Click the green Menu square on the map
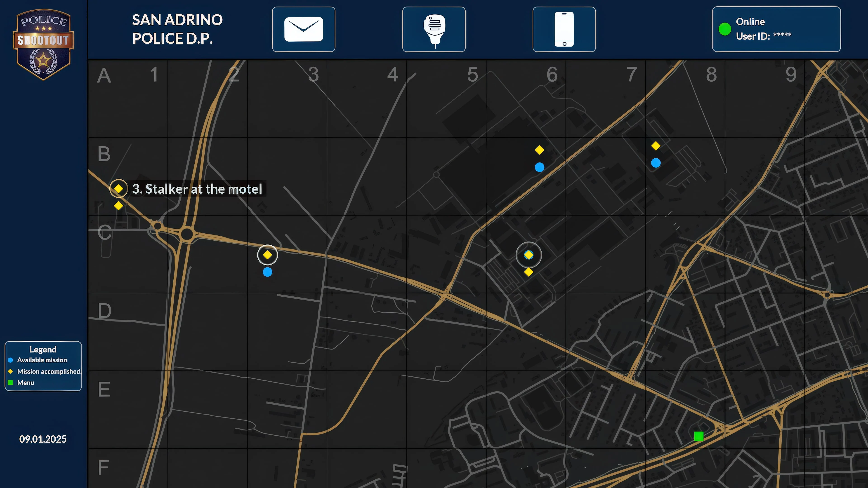Image resolution: width=868 pixels, height=488 pixels. (698, 436)
